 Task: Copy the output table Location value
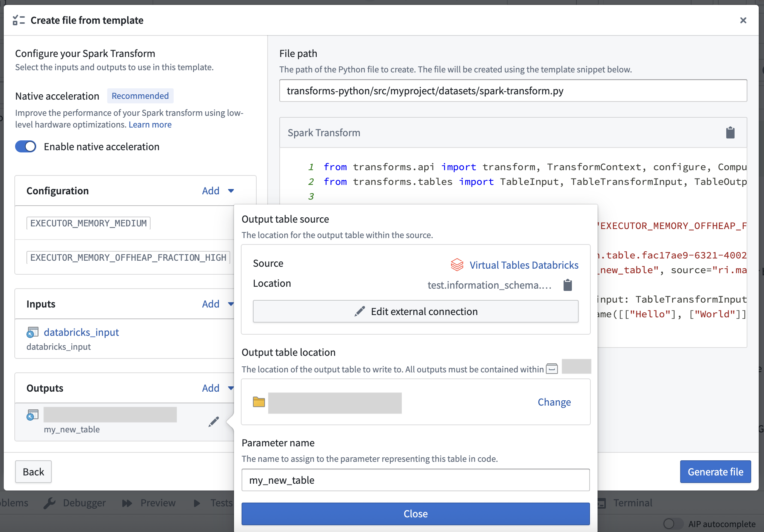point(568,285)
